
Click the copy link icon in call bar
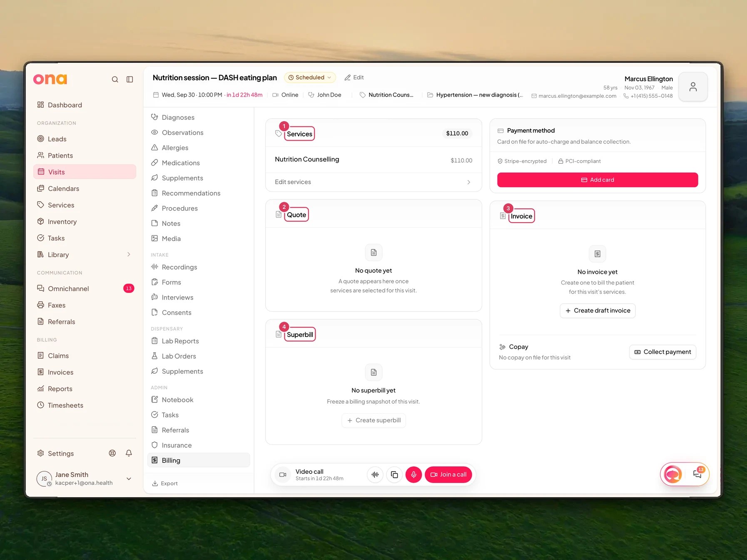[x=394, y=474]
